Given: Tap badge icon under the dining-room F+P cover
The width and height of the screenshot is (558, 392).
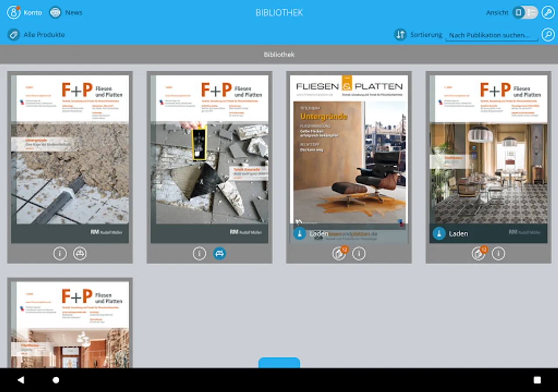Looking at the screenshot, I should [479, 253].
